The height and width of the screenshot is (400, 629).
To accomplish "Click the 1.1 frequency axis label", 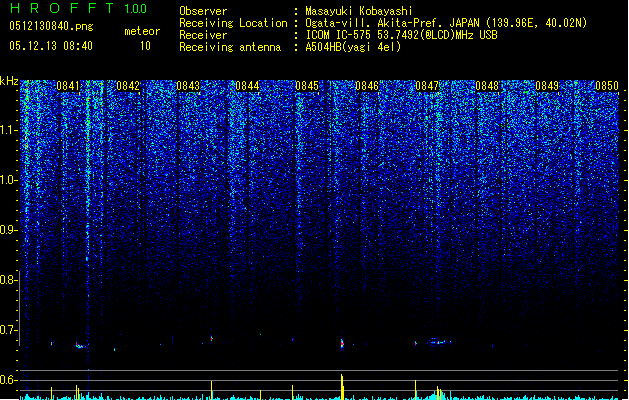I will coord(8,130).
